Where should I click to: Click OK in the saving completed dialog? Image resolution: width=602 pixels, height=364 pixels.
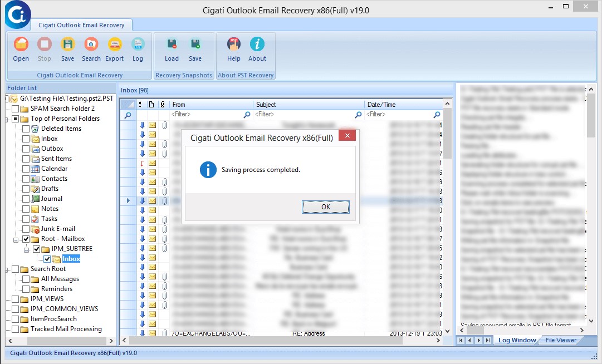326,206
